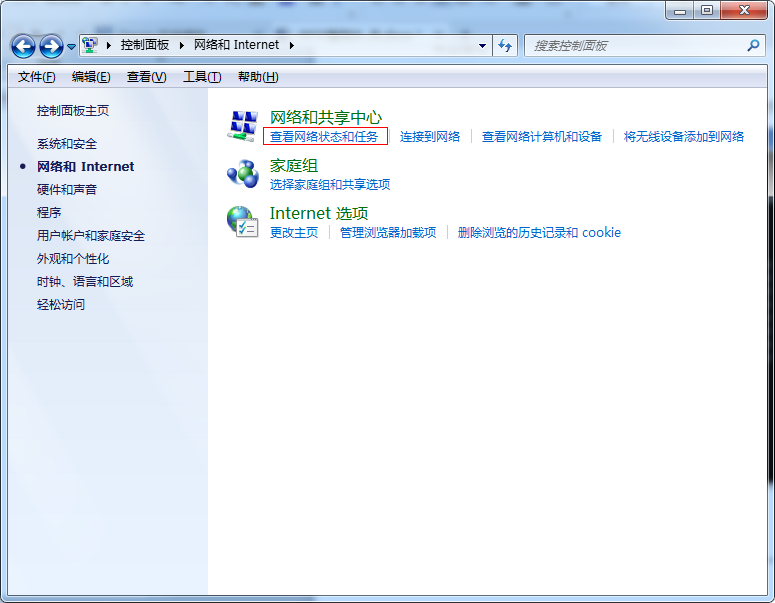
Task: Click the control panel icon in address bar
Action: (90, 45)
